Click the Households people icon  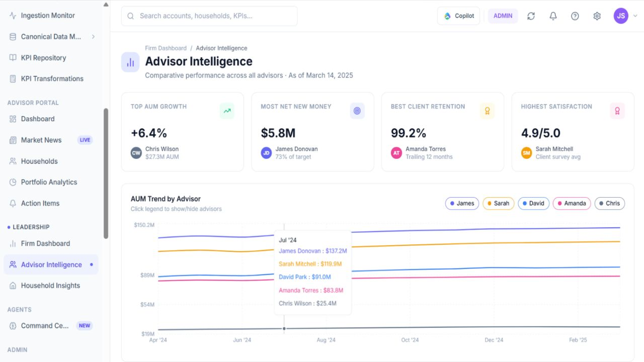point(13,161)
